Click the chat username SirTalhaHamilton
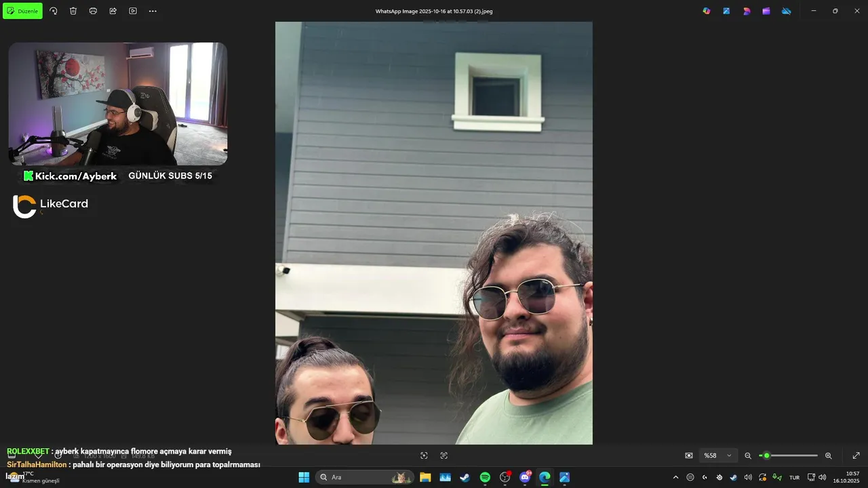 click(37, 465)
